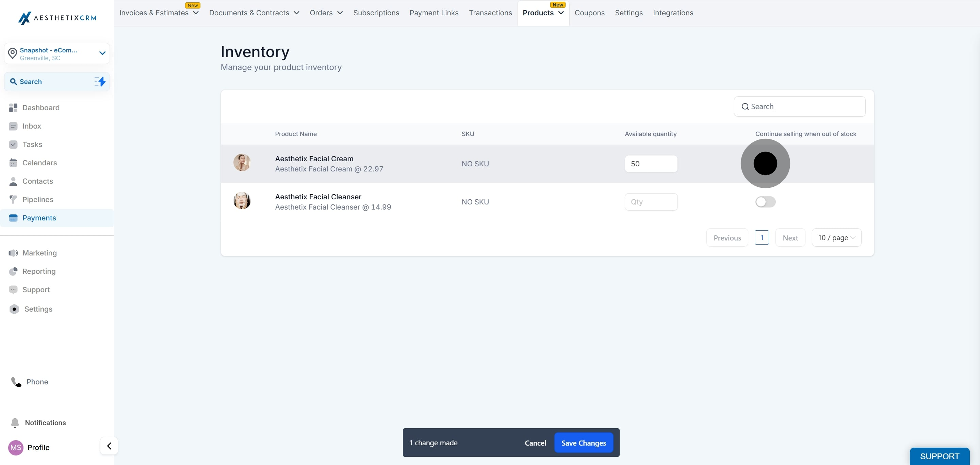This screenshot has width=980, height=465.
Task: Open the Payment Links tab
Action: [x=434, y=13]
